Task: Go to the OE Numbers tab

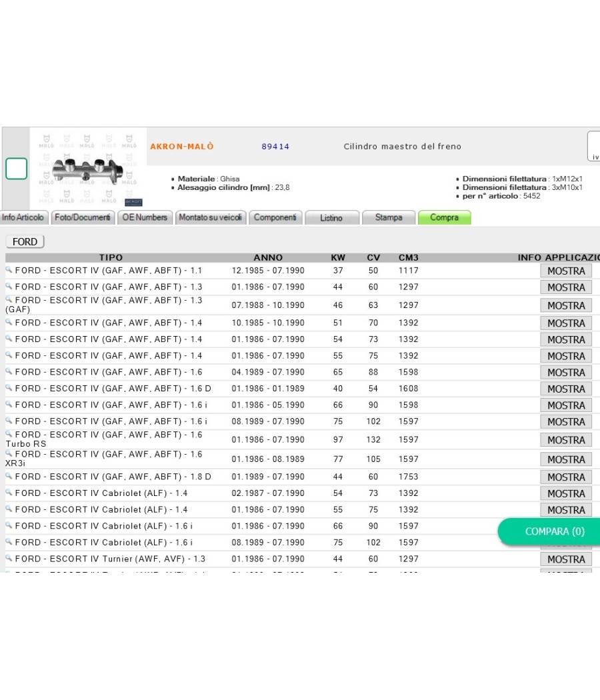Action: click(x=145, y=217)
